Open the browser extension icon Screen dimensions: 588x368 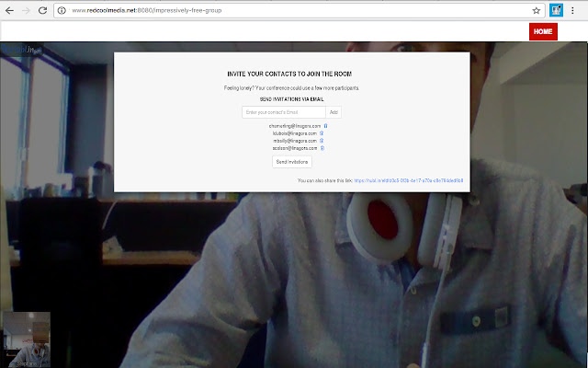pyautogui.click(x=556, y=10)
